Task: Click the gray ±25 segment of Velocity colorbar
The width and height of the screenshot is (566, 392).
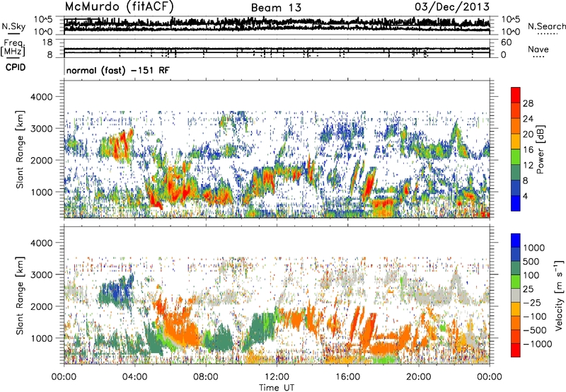Action: pos(516,295)
